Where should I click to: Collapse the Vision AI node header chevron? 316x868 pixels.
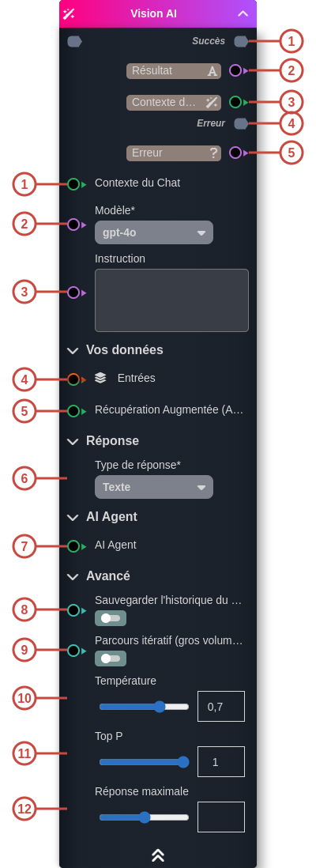tap(243, 14)
